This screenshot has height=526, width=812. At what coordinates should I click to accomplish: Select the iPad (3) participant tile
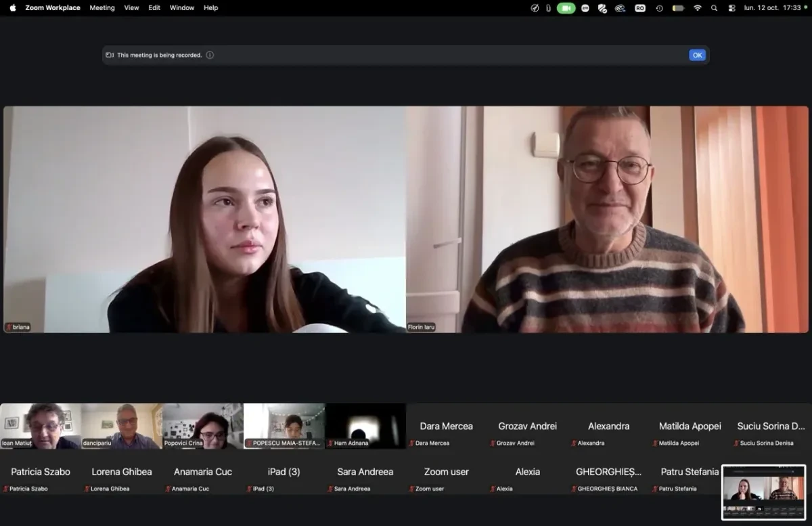284,472
